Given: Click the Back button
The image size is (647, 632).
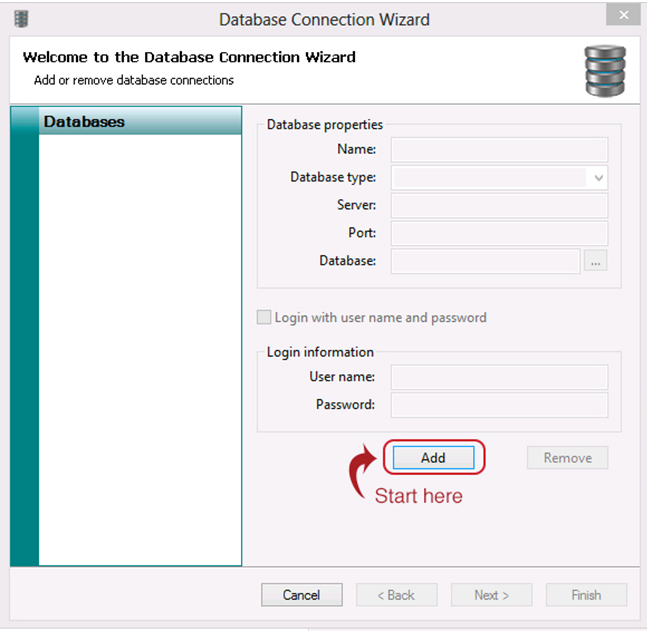Looking at the screenshot, I should pyautogui.click(x=396, y=595).
